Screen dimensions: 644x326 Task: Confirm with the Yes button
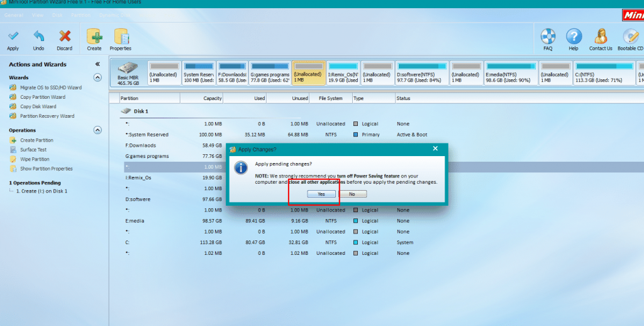[x=321, y=194]
